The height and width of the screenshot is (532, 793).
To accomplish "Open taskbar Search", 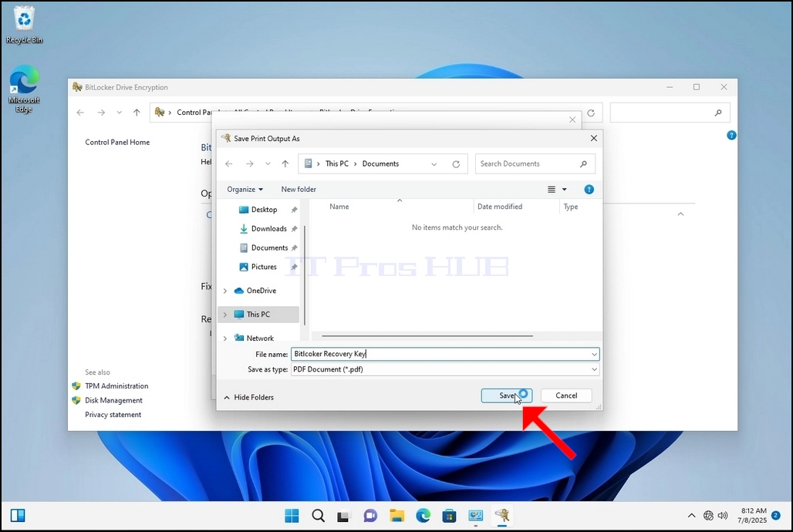I will (x=318, y=516).
